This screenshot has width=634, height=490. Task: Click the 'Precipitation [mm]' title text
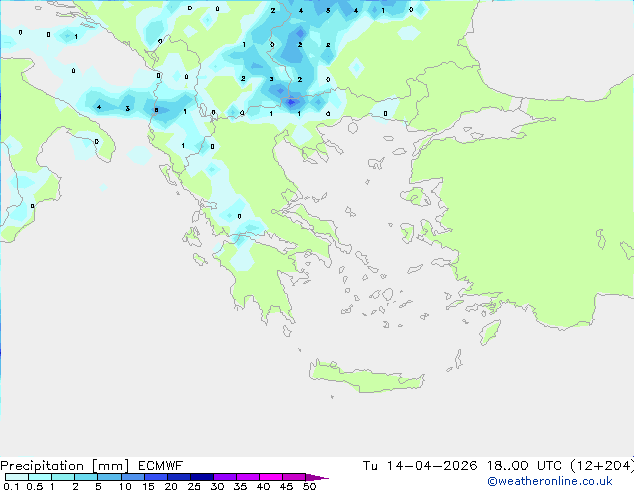(x=64, y=466)
